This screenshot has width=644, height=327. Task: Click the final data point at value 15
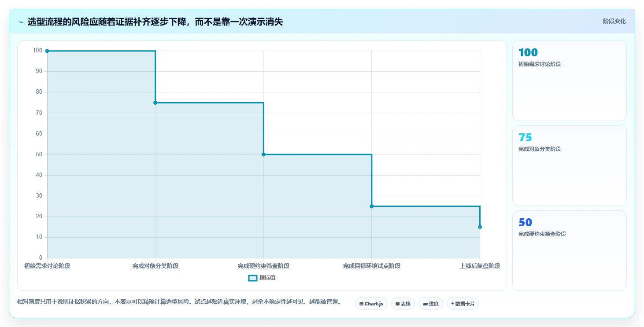coord(480,227)
